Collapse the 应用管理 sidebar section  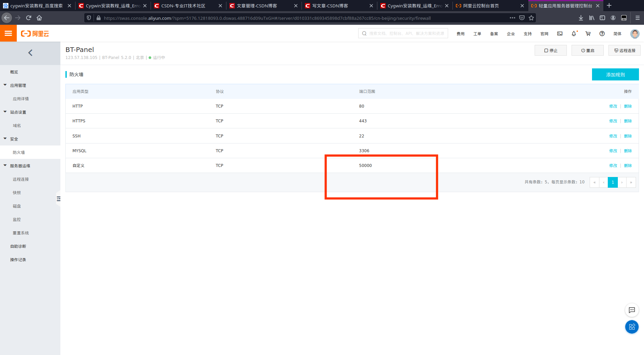click(x=5, y=85)
